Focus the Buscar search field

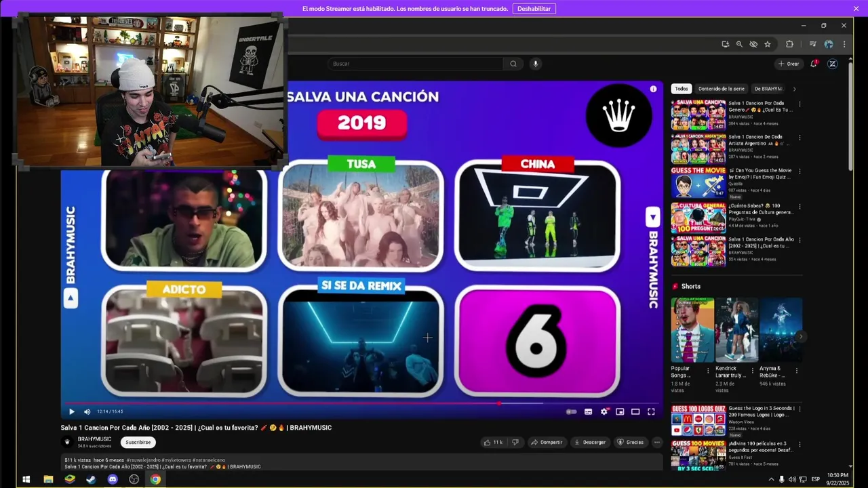(x=415, y=64)
